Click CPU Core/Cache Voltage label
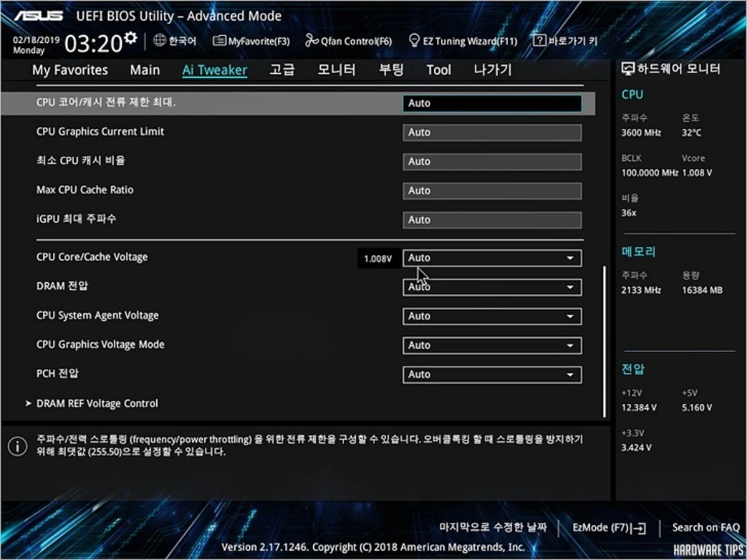The height and width of the screenshot is (560, 747). tap(92, 257)
